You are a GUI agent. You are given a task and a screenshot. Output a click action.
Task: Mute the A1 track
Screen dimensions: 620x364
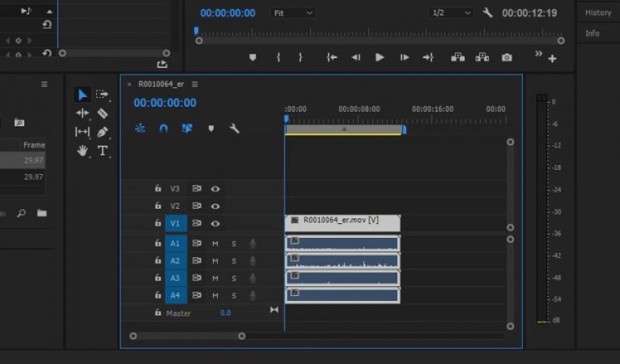click(x=215, y=243)
